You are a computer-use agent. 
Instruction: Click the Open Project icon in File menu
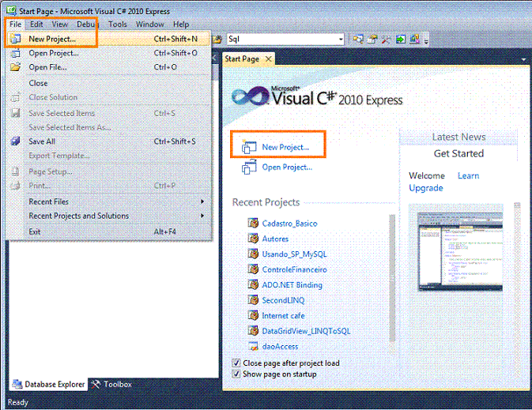[x=15, y=53]
